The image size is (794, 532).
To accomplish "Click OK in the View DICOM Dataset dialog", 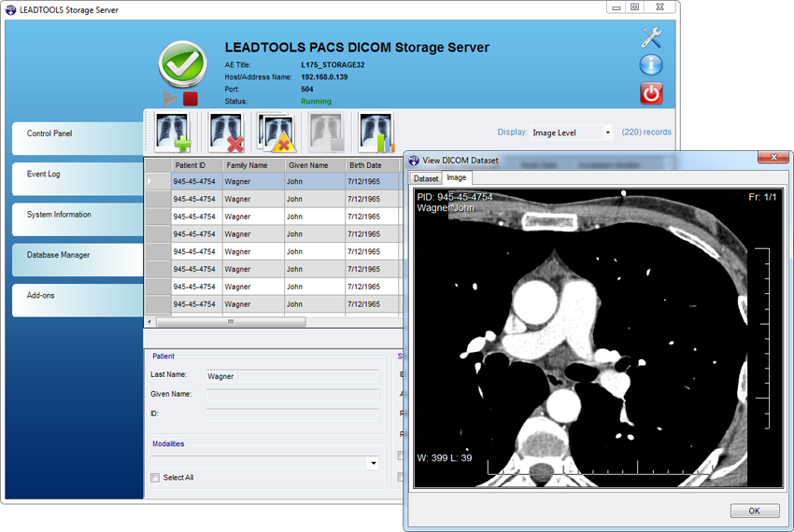I will 755,511.
